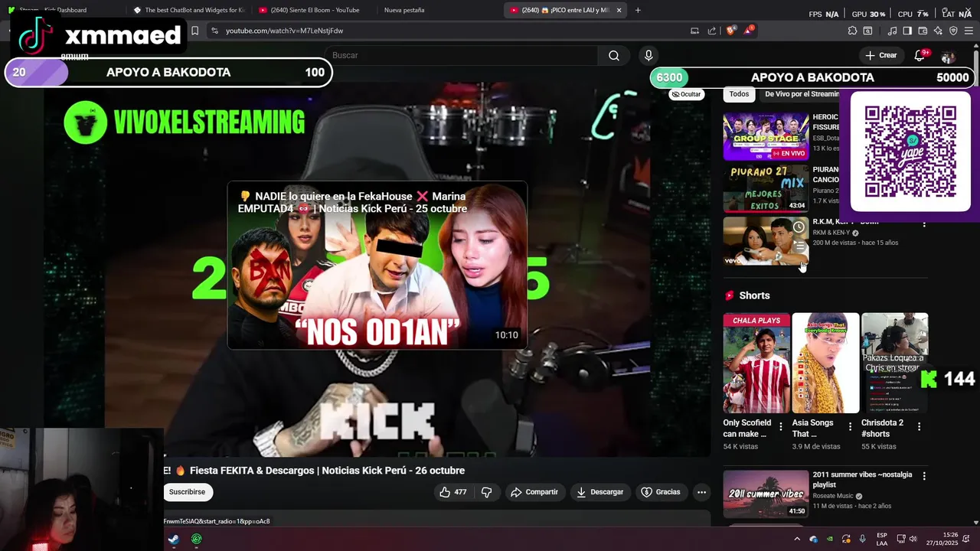
Task: Open the browser hamburger main menu
Action: pos(969,31)
